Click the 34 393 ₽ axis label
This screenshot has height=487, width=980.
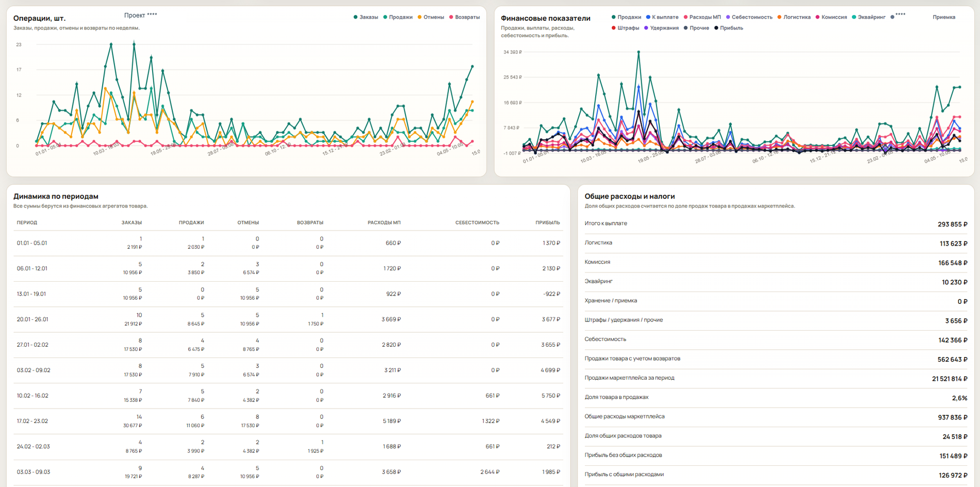[513, 52]
